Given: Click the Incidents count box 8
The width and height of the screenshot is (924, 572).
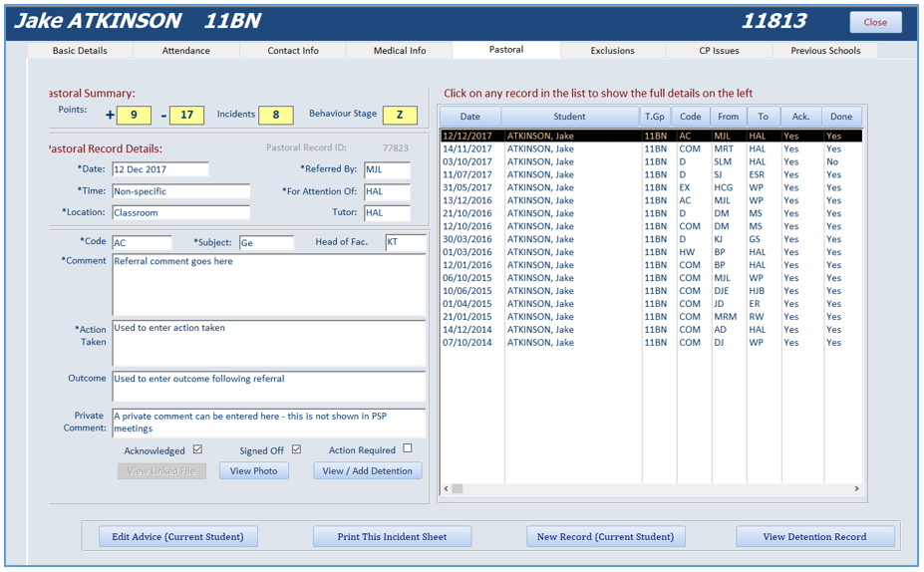Looking at the screenshot, I should pos(276,115).
